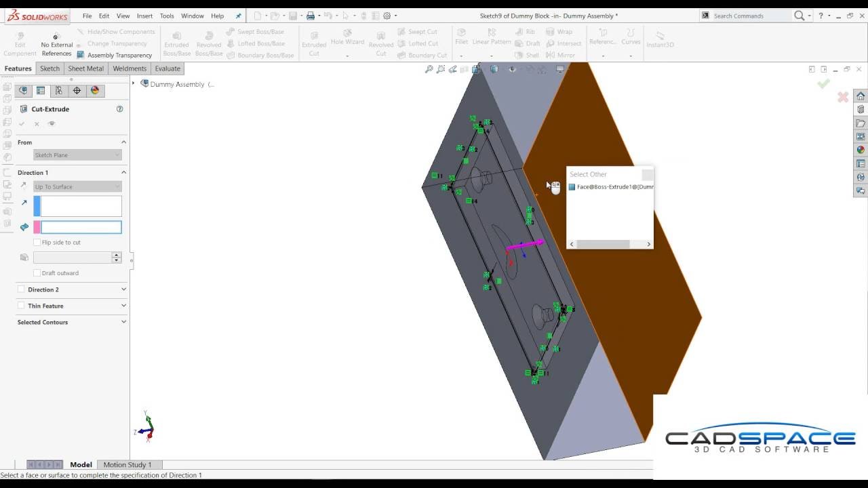The image size is (868, 488).
Task: Open the FeatureManager design tree tab
Action: 23,91
